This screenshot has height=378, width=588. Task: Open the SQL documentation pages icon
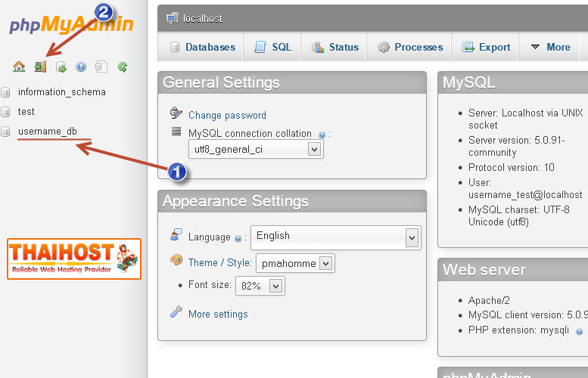pyautogui.click(x=101, y=67)
